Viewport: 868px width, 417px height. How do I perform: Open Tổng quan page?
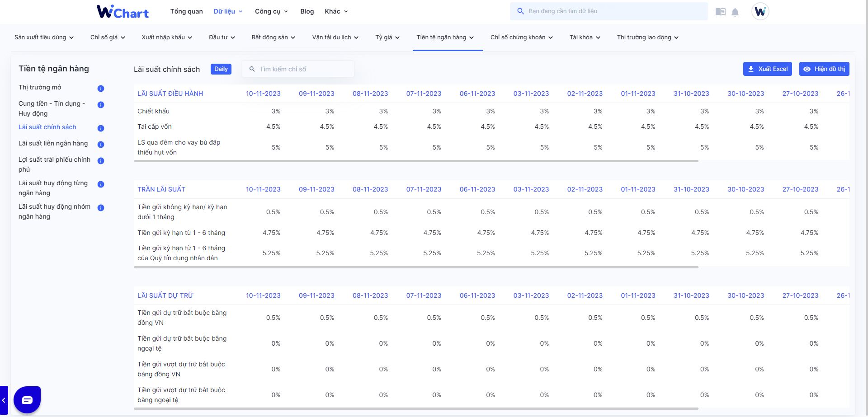186,11
